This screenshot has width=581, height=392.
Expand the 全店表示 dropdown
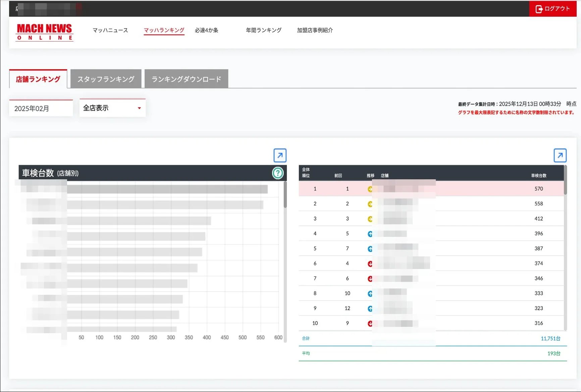(x=112, y=108)
